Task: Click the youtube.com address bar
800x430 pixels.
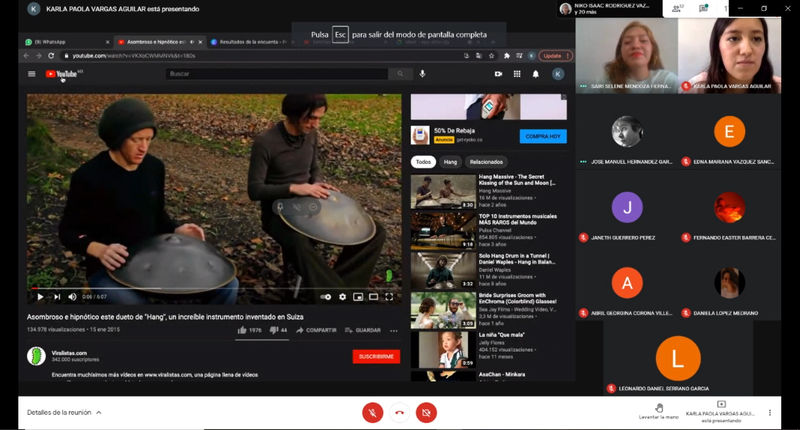Action: 260,56
